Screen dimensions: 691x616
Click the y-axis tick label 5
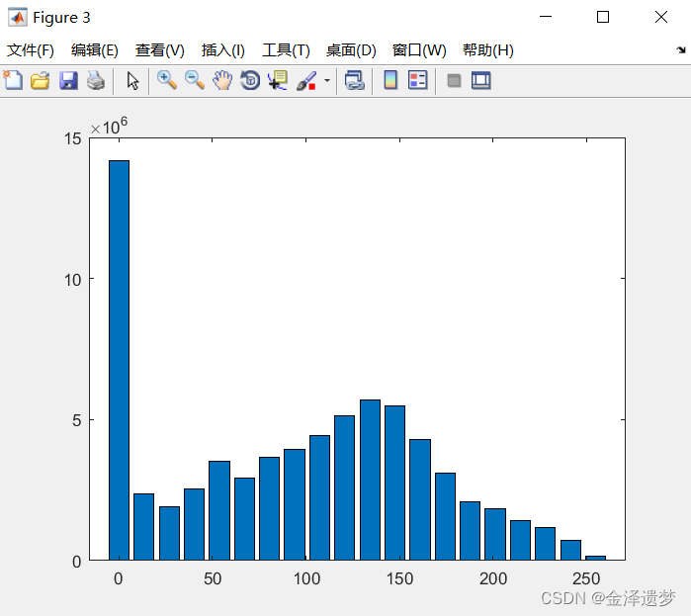pyautogui.click(x=77, y=420)
